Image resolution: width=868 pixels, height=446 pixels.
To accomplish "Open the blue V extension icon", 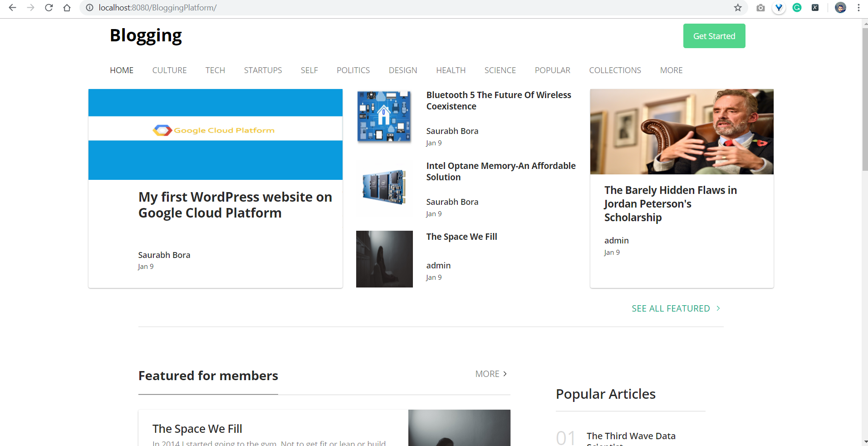I will pyautogui.click(x=779, y=8).
